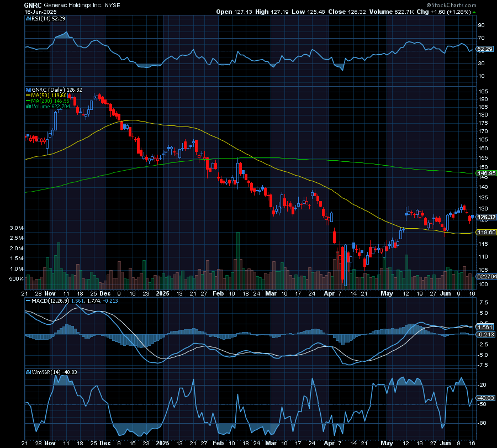Click the green MA(200) line icon
Screen dimensions: 497x448
pyautogui.click(x=27, y=101)
